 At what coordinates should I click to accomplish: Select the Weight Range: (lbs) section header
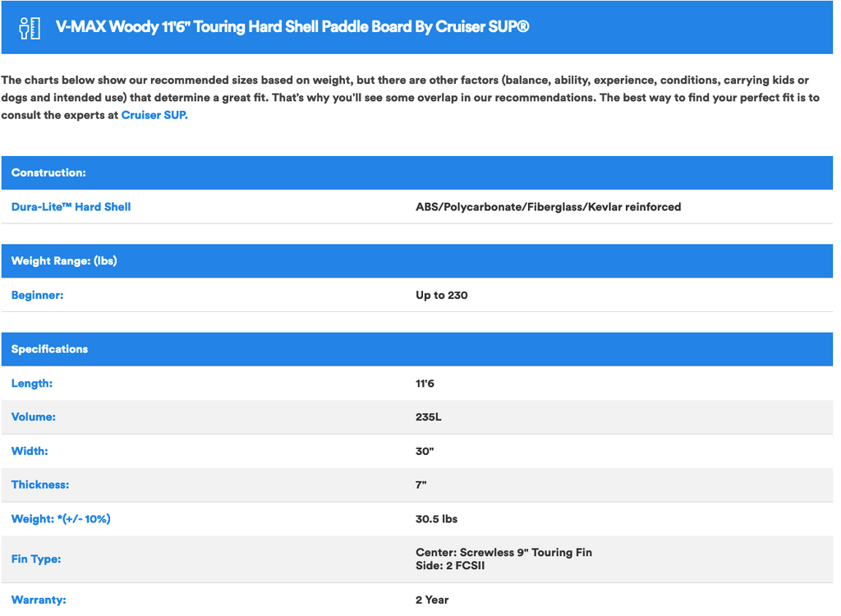pyautogui.click(x=64, y=261)
